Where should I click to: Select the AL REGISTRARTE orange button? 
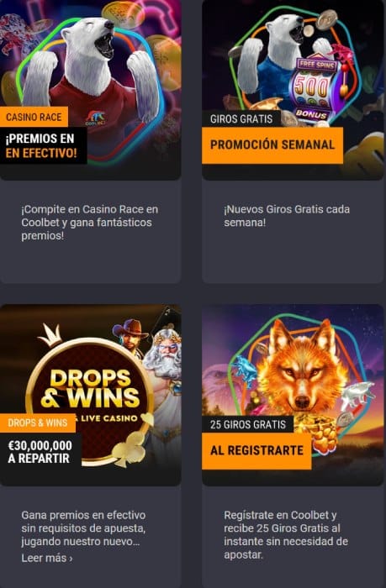[x=256, y=451]
